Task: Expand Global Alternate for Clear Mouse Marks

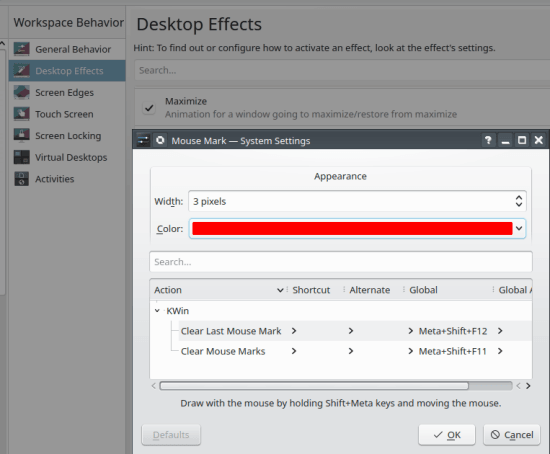Action: (x=500, y=351)
